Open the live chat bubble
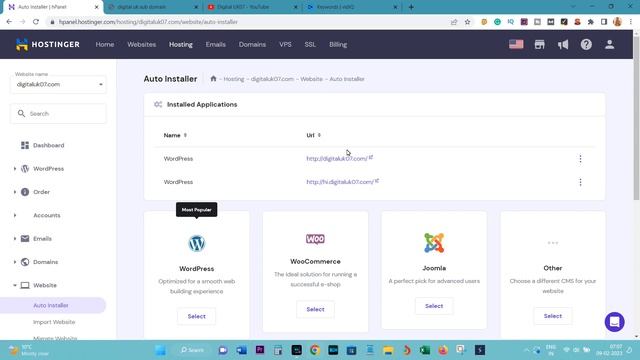640x360 pixels. pos(614,322)
